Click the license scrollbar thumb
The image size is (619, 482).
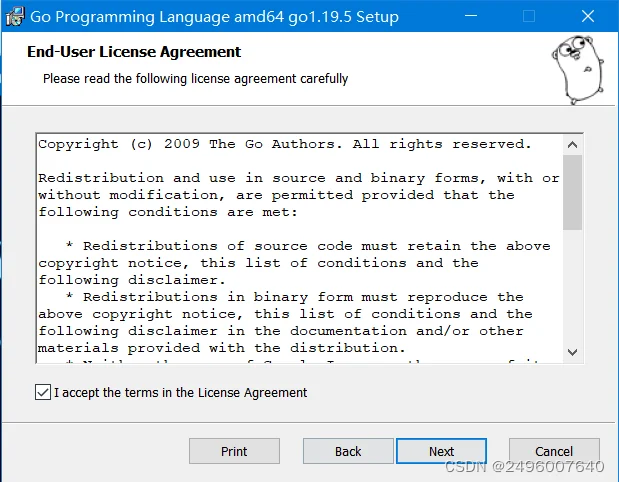[x=572, y=192]
